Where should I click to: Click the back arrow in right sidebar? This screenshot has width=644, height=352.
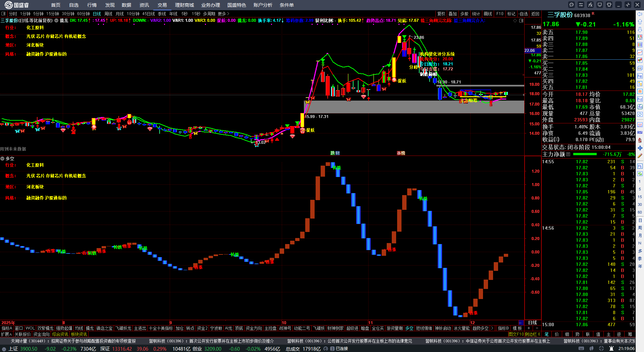pyautogui.click(x=640, y=14)
